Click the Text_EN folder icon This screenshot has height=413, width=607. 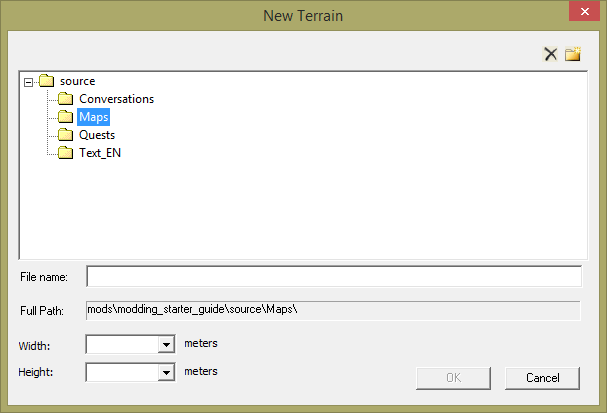(x=65, y=153)
